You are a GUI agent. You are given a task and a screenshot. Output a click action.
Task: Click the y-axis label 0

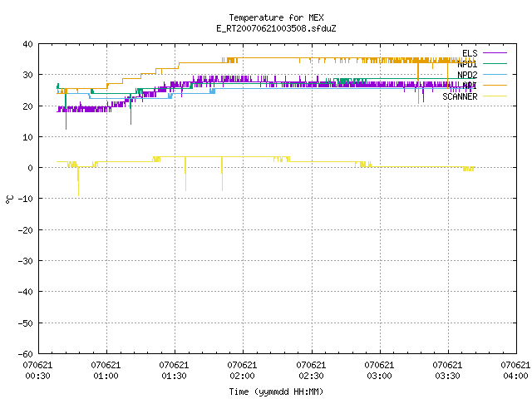point(31,168)
